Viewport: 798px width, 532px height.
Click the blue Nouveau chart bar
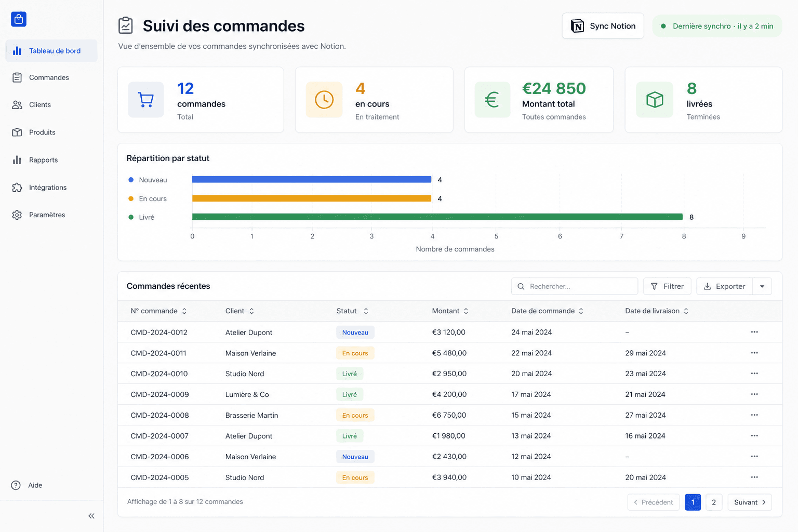pos(312,179)
